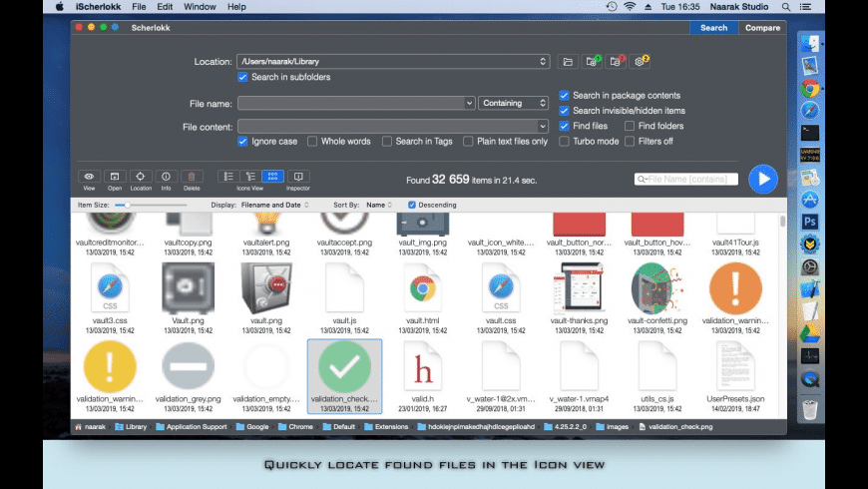868x489 pixels.
Task: Select the Search tab
Action: pos(713,28)
